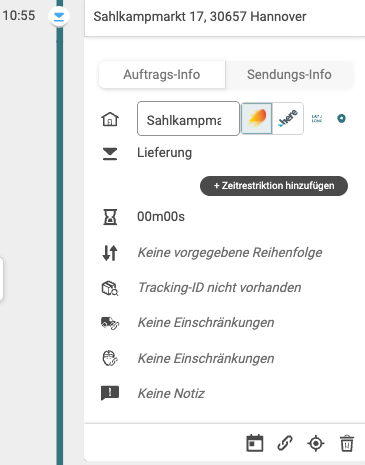The height and width of the screenshot is (465, 365).
Task: Click the 10:55 time label
Action: (x=19, y=15)
